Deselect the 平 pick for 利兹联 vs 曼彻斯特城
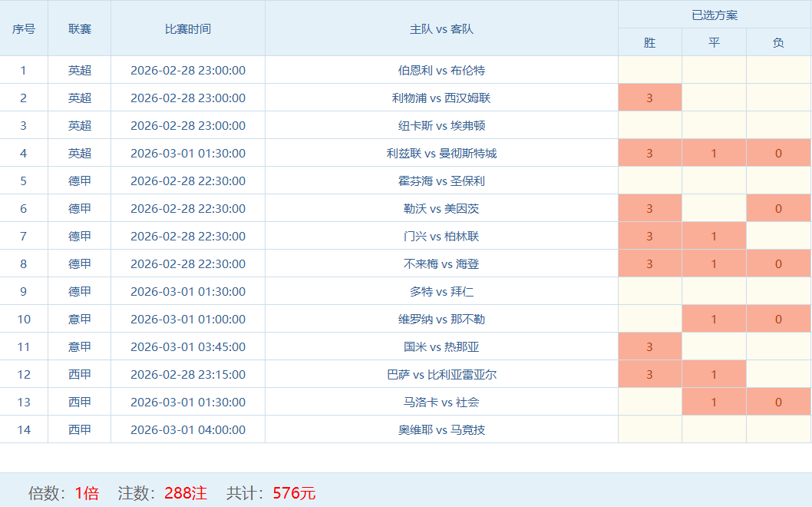Viewport: 812px width, 507px height. click(x=714, y=153)
